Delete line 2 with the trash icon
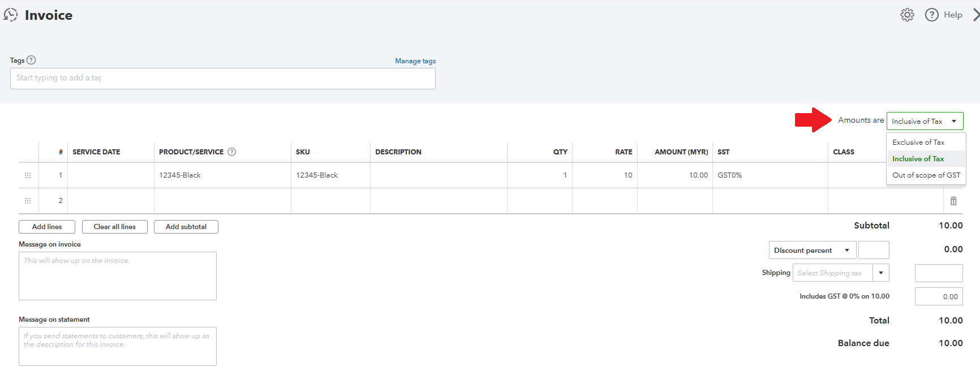This screenshot has height=371, width=980. pyautogui.click(x=953, y=201)
